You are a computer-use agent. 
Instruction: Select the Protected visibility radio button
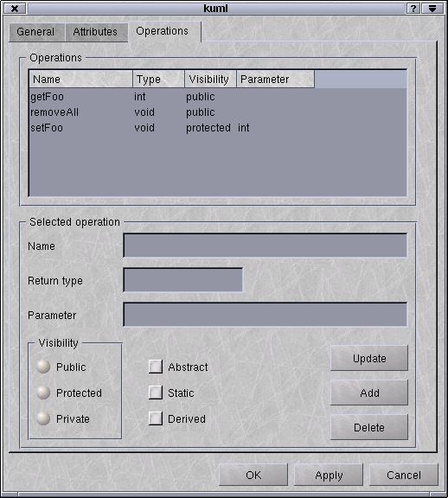tap(43, 393)
